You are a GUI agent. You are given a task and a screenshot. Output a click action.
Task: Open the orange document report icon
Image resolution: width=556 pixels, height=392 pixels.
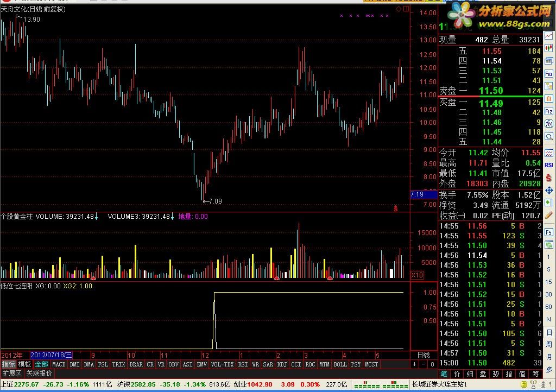[x=548, y=98]
